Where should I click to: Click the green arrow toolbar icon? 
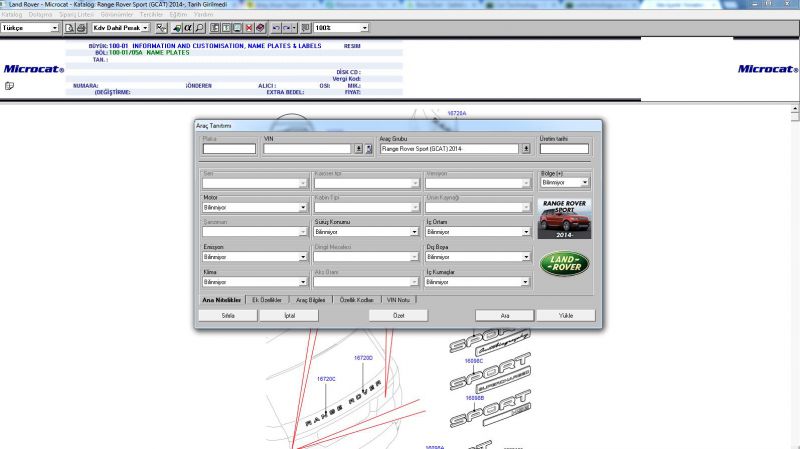point(177,28)
